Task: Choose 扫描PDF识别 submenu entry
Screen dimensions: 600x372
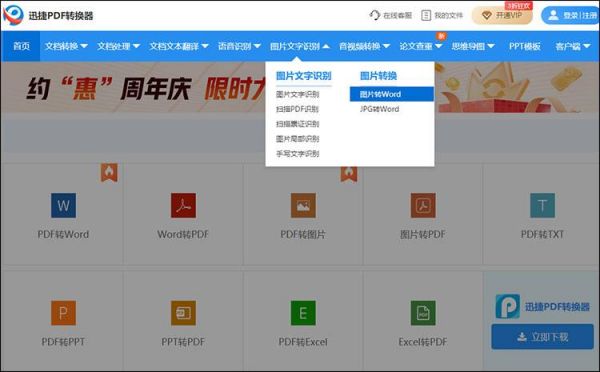Action: 297,109
